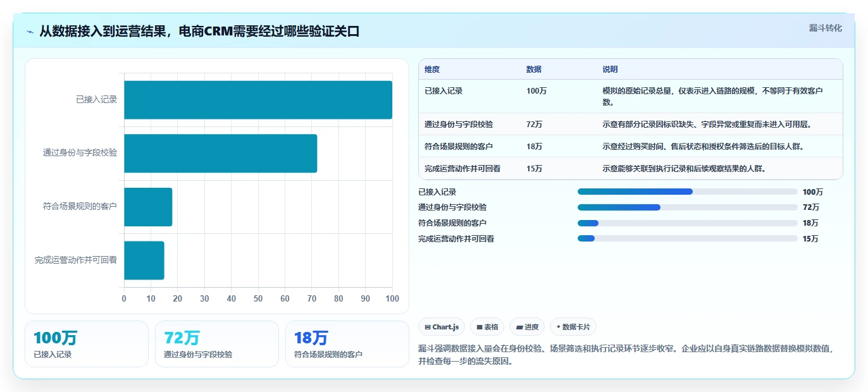Click the 已接入记录 bar in the chart
The width and height of the screenshot is (868, 392).
[x=258, y=100]
